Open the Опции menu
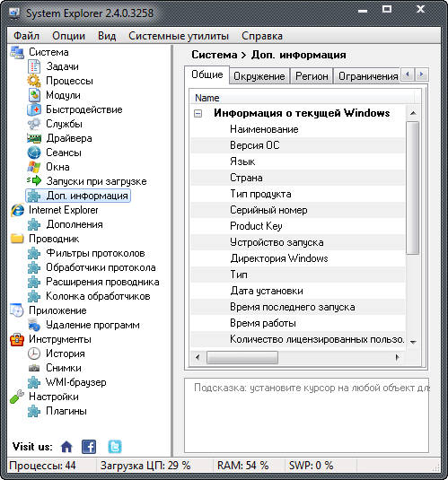This screenshot has height=480, width=448. [68, 36]
